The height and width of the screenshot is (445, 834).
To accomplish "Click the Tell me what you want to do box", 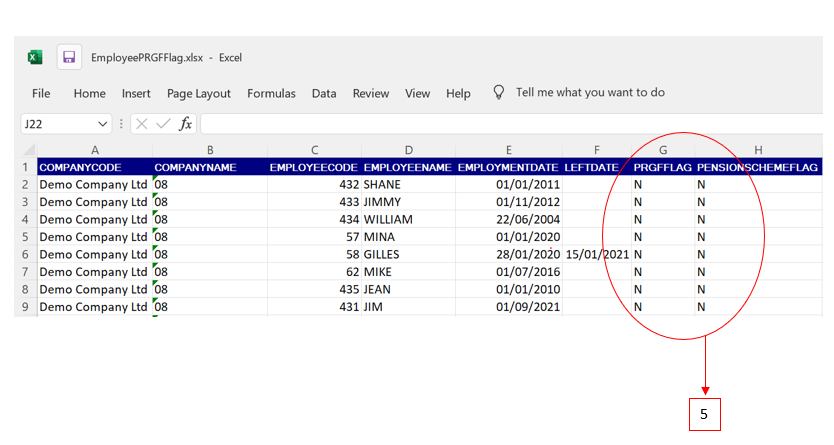I will point(590,92).
